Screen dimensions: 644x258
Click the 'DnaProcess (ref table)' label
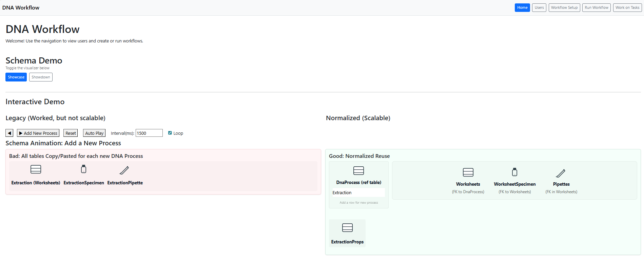tap(359, 182)
